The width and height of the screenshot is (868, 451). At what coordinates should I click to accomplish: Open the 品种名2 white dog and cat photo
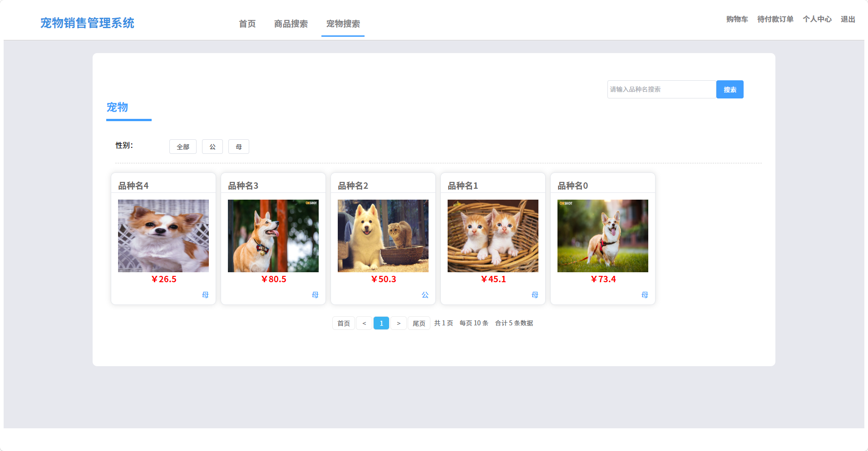coord(383,236)
